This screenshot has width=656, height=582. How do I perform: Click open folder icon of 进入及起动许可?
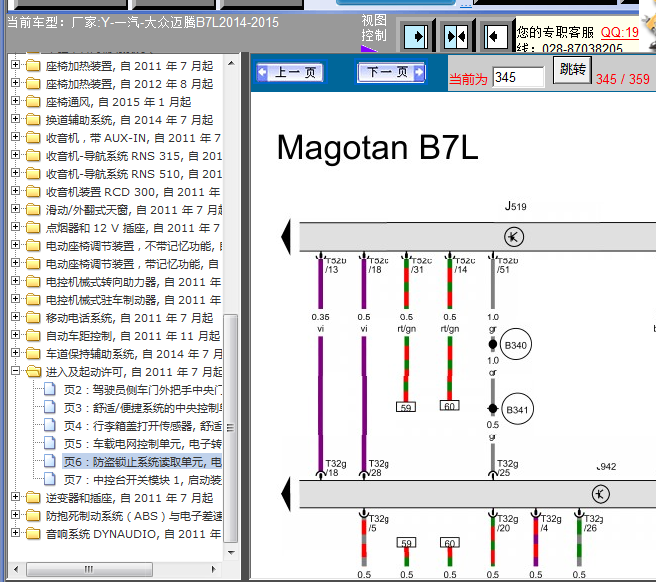pyautogui.click(x=33, y=372)
